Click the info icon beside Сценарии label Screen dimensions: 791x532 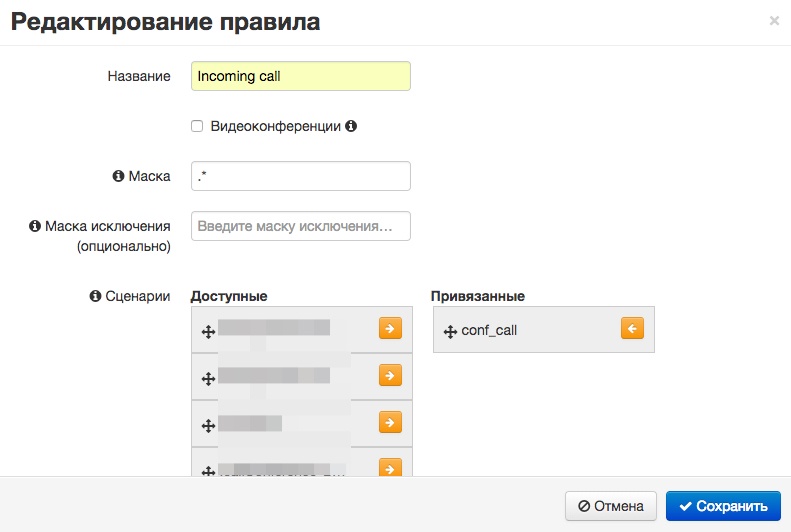tap(96, 296)
